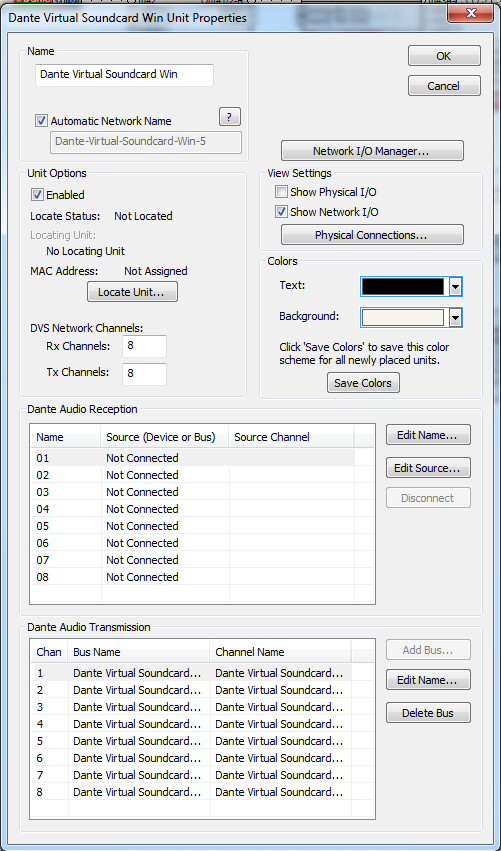The image size is (501, 851).
Task: Select transmission channel 8 row
Action: (x=191, y=792)
